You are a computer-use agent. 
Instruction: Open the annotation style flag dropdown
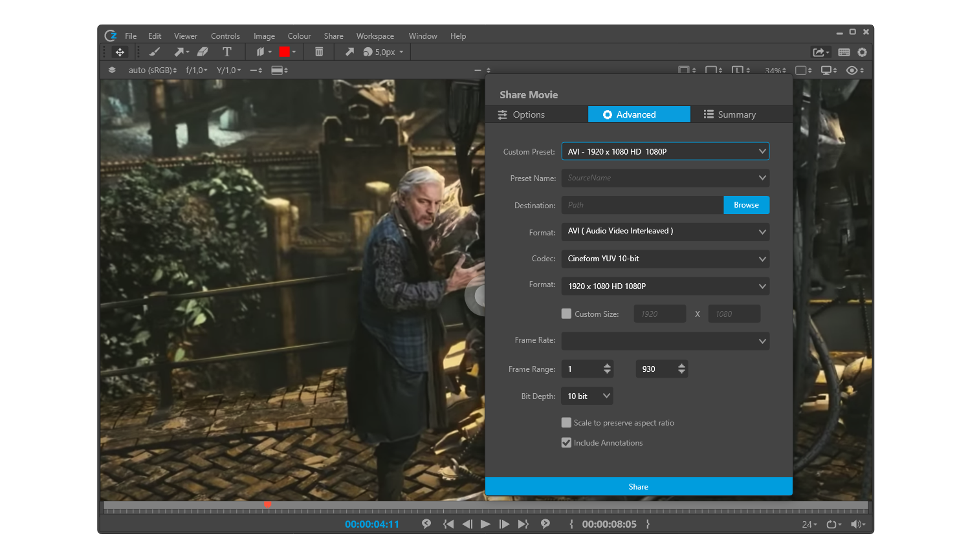(x=263, y=52)
